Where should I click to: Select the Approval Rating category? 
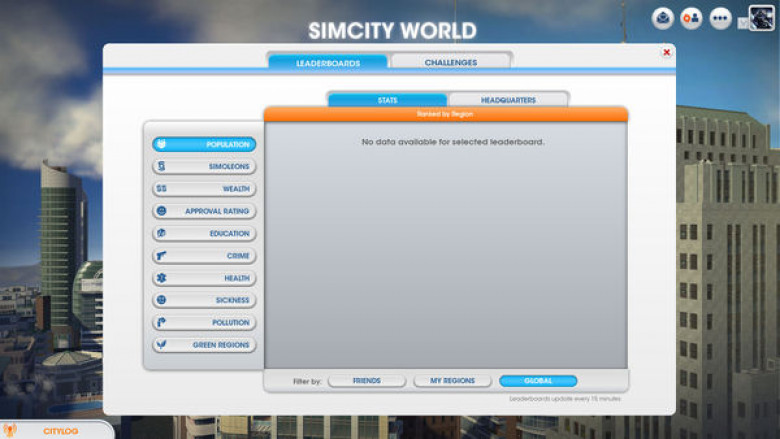[x=204, y=211]
